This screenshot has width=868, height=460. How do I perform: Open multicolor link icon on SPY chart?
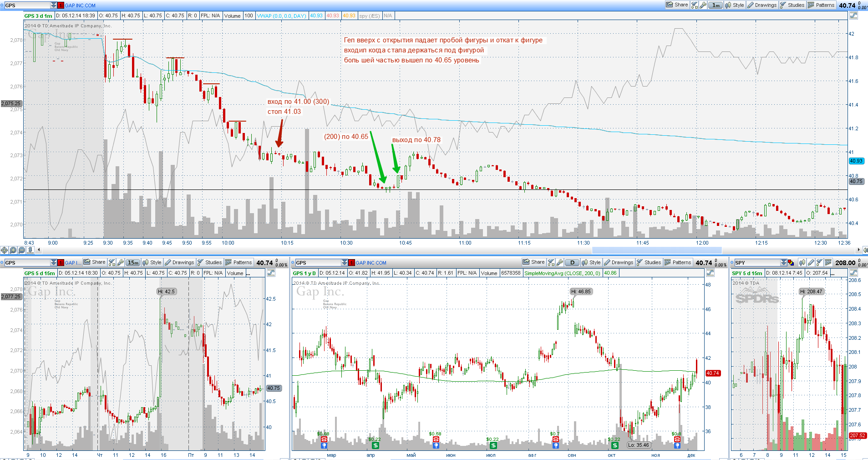791,263
